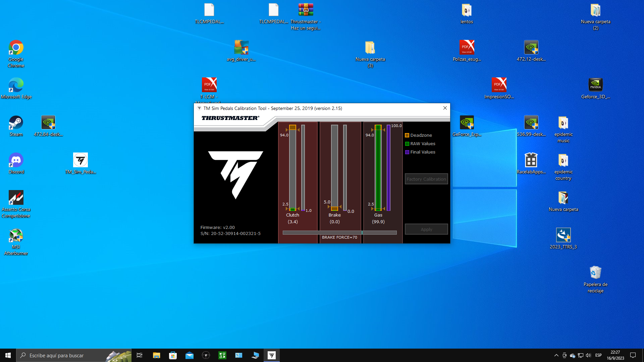Image resolution: width=644 pixels, height=362 pixels.
Task: Open Discord desktop shortcut
Action: (x=16, y=164)
